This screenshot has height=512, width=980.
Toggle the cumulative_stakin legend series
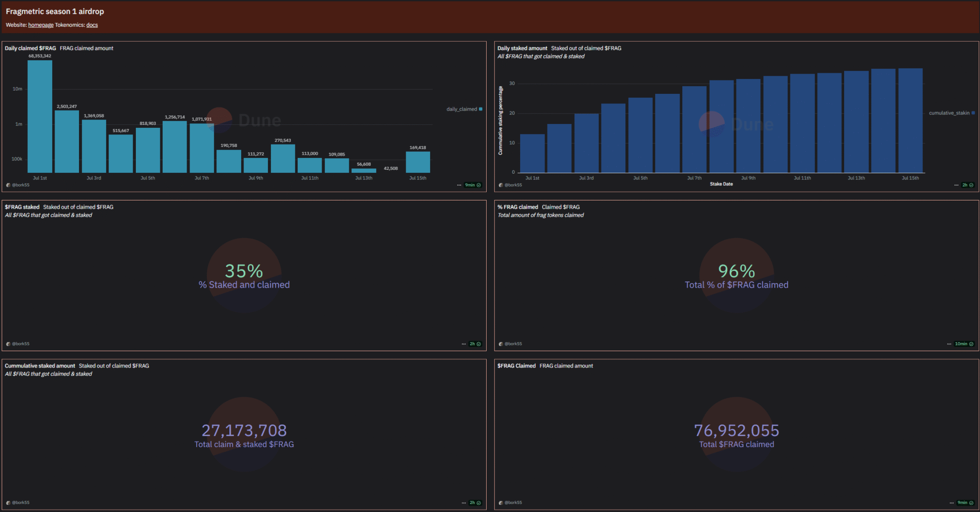949,113
